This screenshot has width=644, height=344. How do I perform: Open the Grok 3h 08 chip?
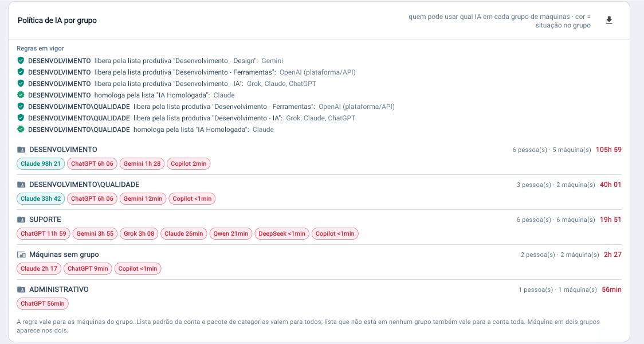(x=139, y=233)
